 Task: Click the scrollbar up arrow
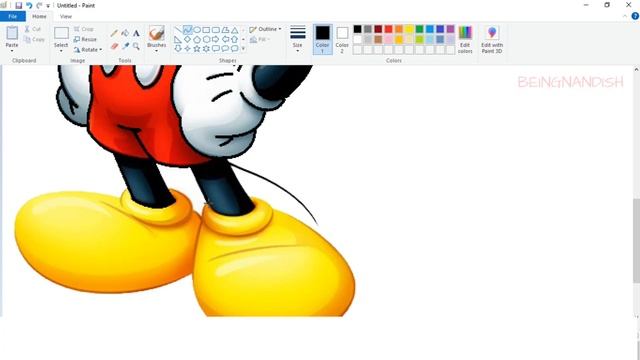point(636,70)
